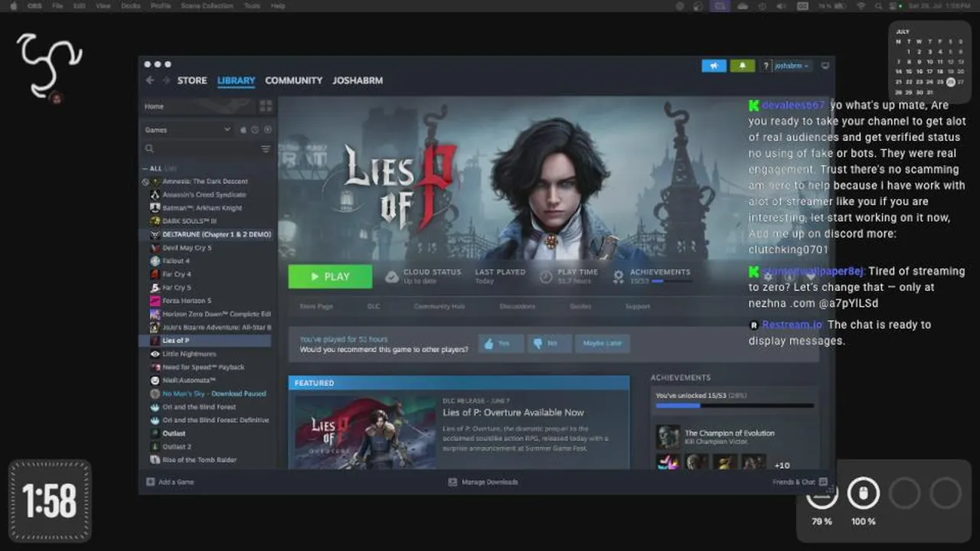Open the Discussions link
The height and width of the screenshot is (551, 980).
(x=518, y=306)
